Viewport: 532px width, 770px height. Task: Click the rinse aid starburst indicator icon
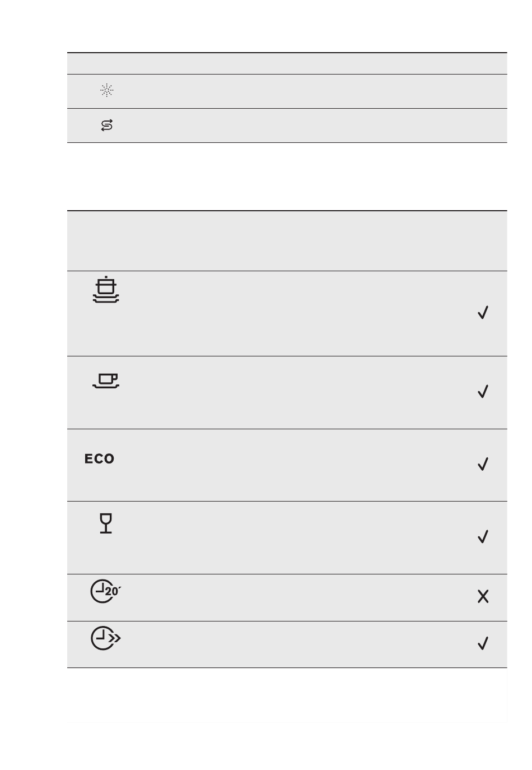pyautogui.click(x=106, y=90)
